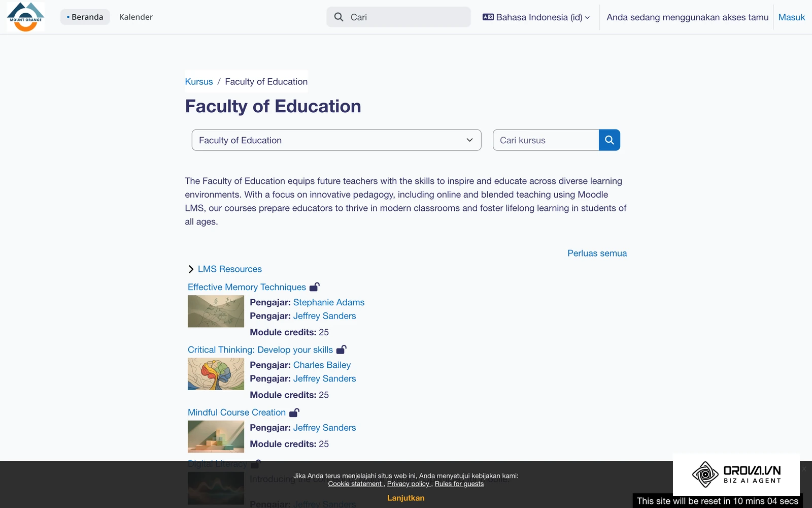812x508 pixels.
Task: Click the Faculty of Education breadcrumb text
Action: (x=266, y=82)
